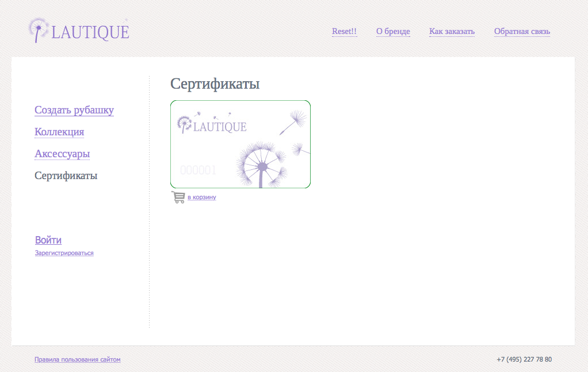The image size is (588, 372).
Task: Open the Reset!! link
Action: point(344,32)
